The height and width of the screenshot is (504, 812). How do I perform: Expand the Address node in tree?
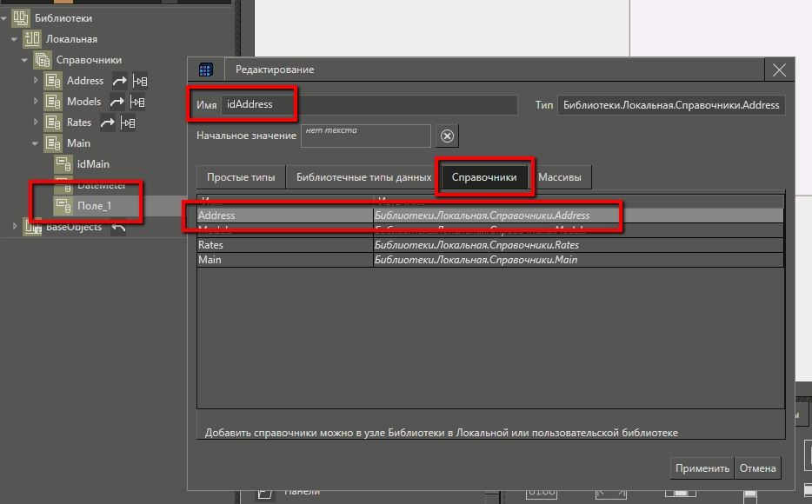37,81
